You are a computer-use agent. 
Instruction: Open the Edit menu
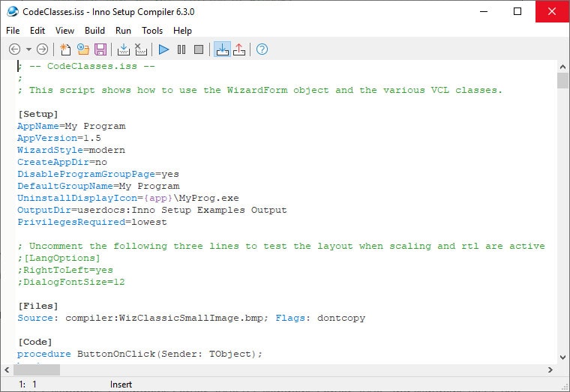37,31
